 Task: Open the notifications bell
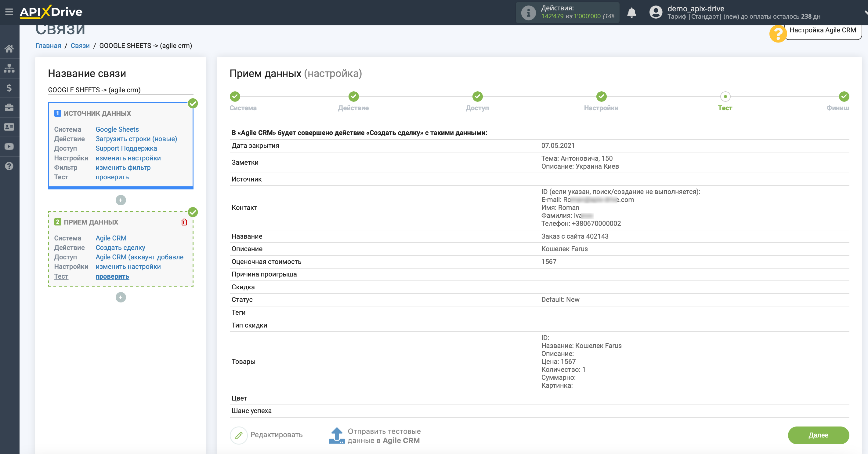click(631, 13)
